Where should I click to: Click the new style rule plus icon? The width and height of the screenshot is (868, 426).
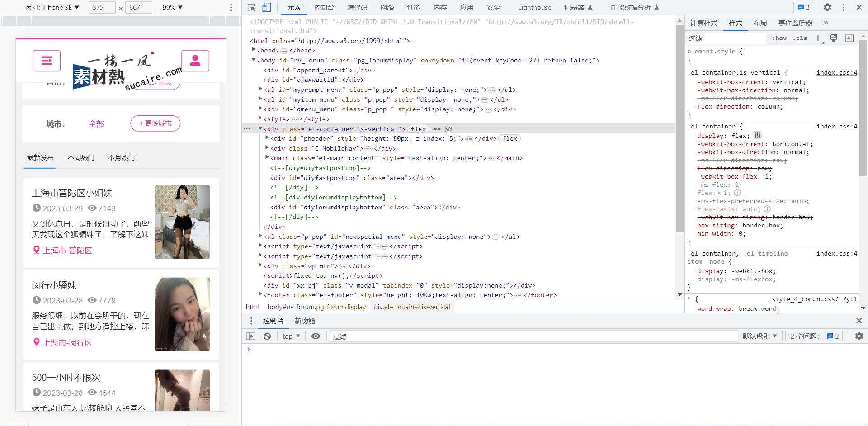tap(818, 38)
